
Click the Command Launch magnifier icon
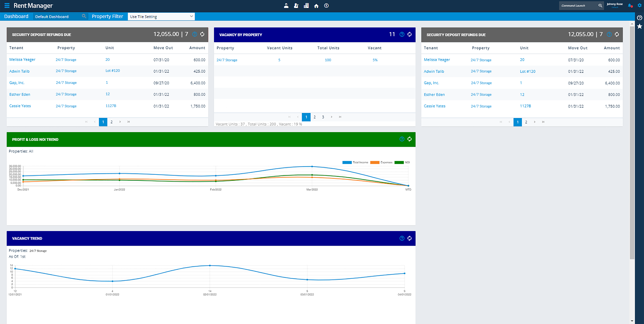tap(600, 5)
